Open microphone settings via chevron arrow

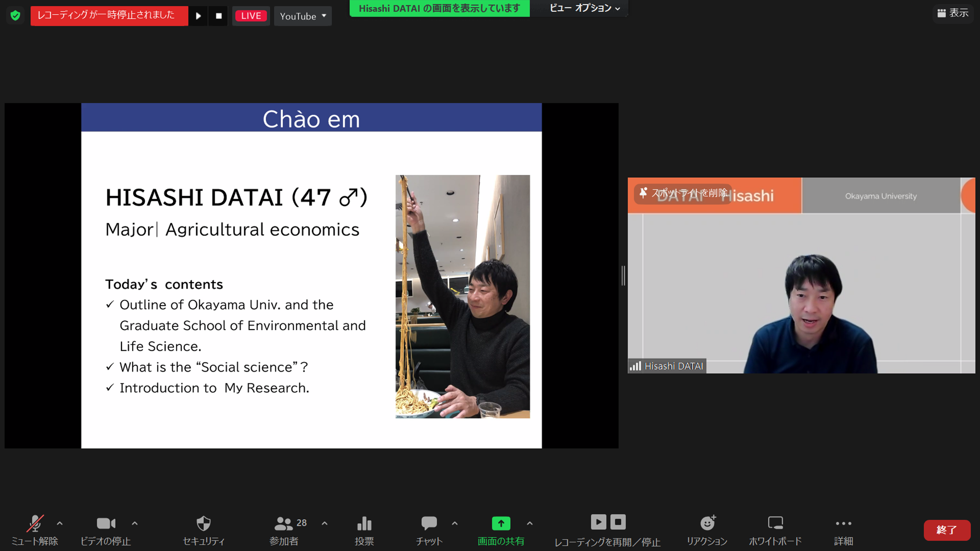[x=60, y=523]
